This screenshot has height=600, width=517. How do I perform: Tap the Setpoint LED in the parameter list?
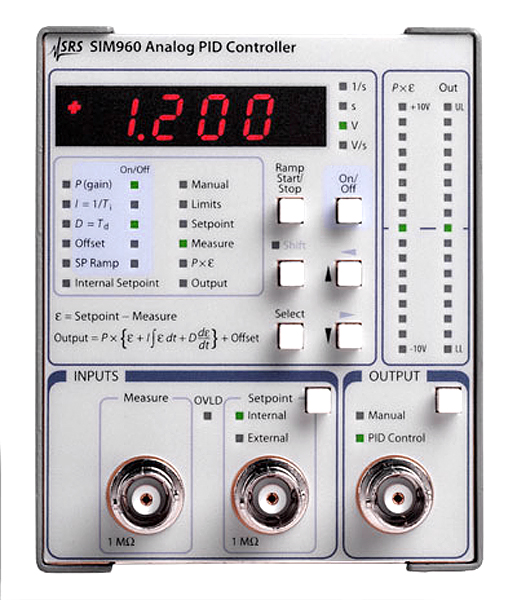coord(183,223)
